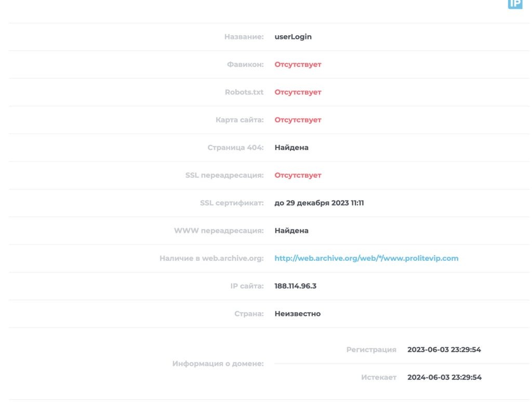Click the SSL переадресация Отсутствует status
Screen dimensions: 532x402
point(298,176)
